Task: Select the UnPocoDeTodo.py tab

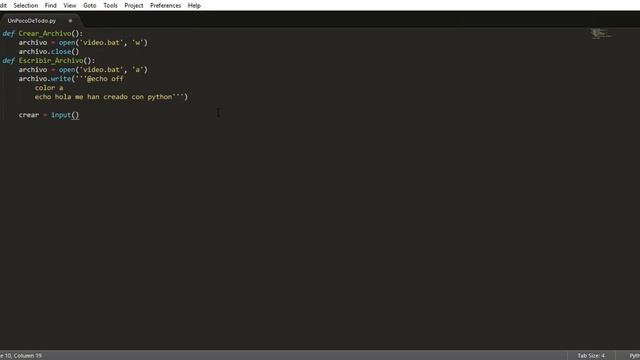Action: [32, 20]
